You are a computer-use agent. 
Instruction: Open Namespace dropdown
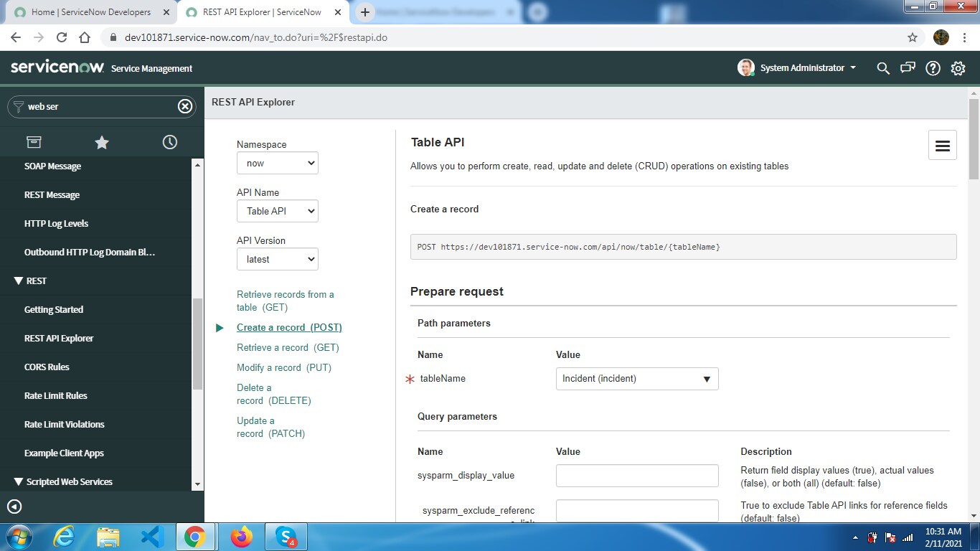[x=278, y=163]
